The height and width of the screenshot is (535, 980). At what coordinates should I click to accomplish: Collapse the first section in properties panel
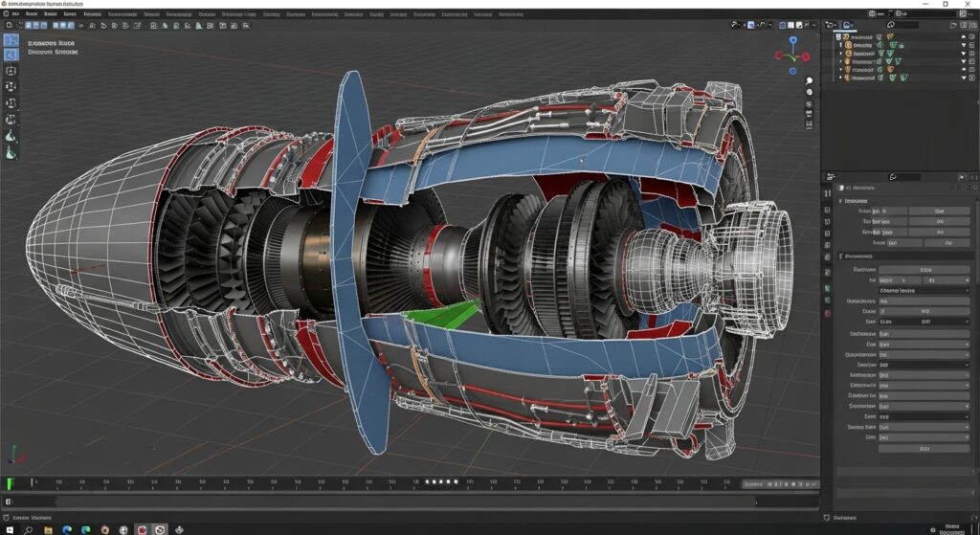click(x=841, y=201)
